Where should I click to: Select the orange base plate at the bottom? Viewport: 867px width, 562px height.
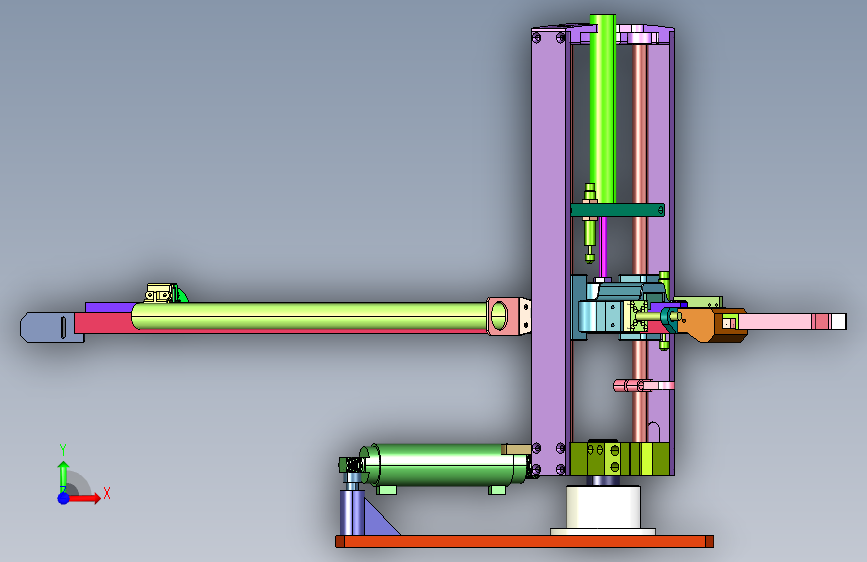[x=524, y=541]
